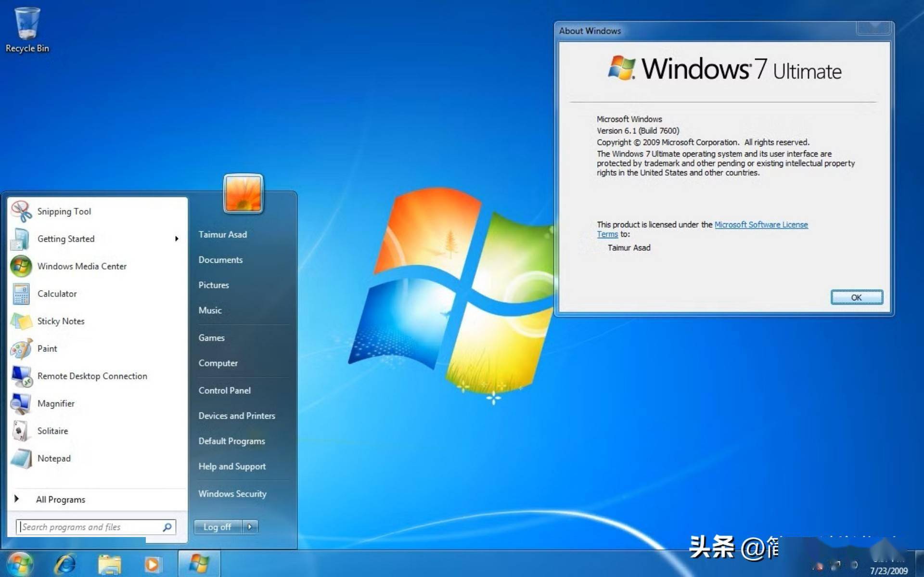Open Windows Explorer from the taskbar
Image resolution: width=924 pixels, height=577 pixels.
[x=110, y=563]
